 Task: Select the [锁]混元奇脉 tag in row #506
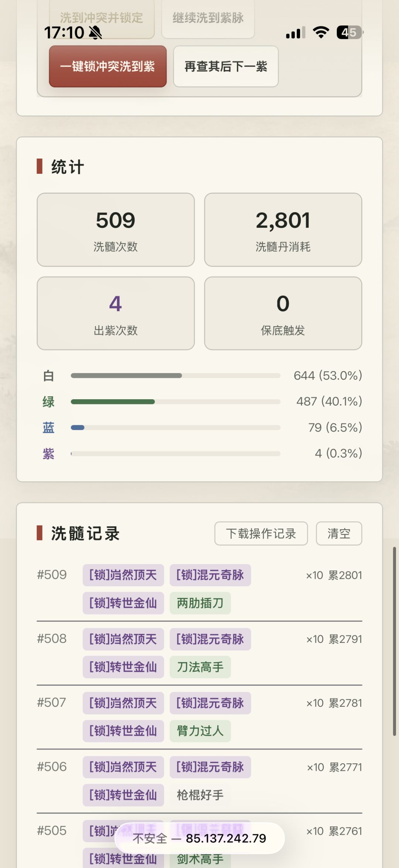click(210, 767)
